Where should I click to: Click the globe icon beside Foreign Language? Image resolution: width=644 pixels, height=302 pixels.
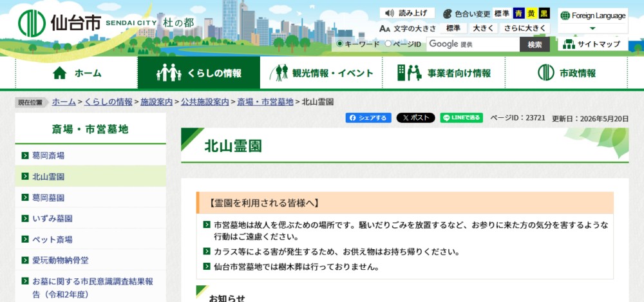tap(565, 15)
